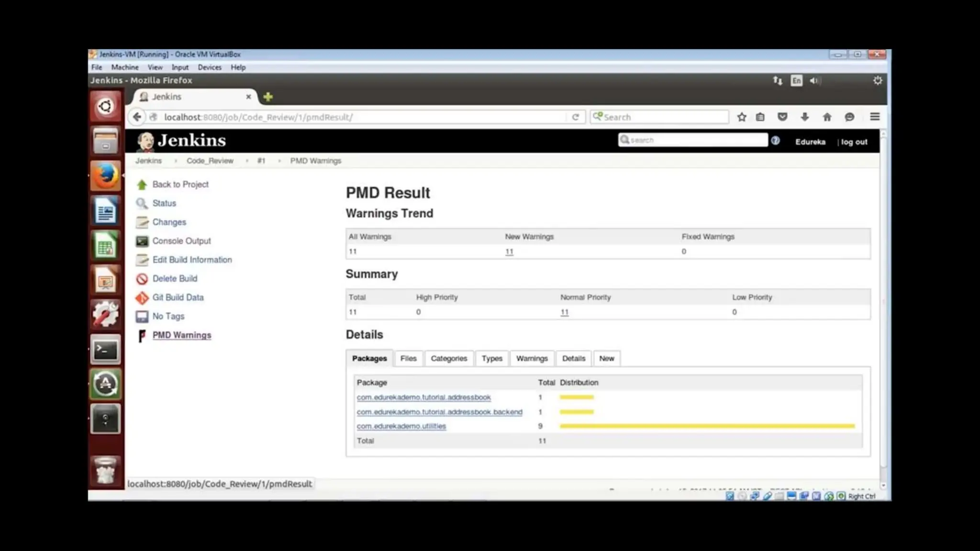980x551 pixels.
Task: Open the VirtualBox Devices menu
Action: [x=210, y=67]
